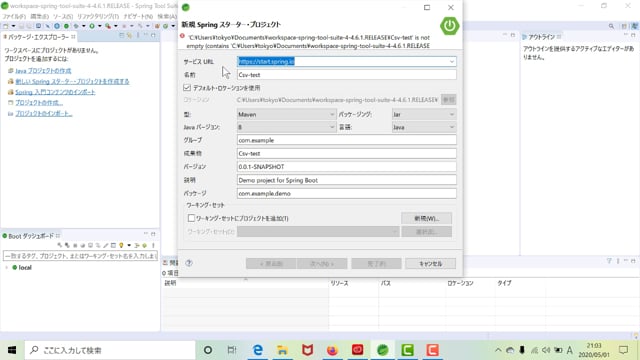640x360 pixels.
Task: Uncheck the use default location checkbox
Action: click(187, 87)
